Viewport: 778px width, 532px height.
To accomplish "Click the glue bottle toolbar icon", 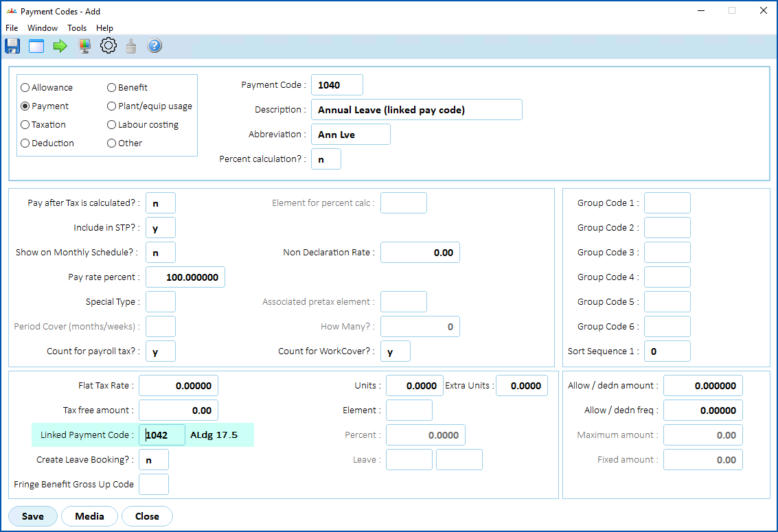I will (x=131, y=46).
